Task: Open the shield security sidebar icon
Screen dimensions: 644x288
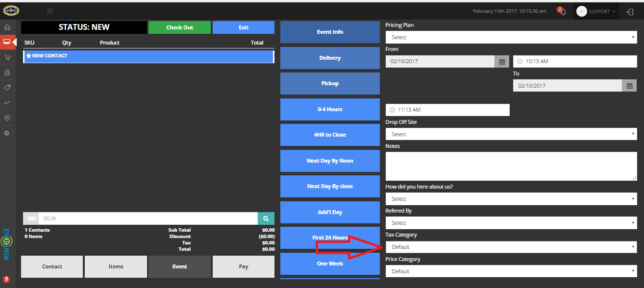Action: [x=7, y=118]
